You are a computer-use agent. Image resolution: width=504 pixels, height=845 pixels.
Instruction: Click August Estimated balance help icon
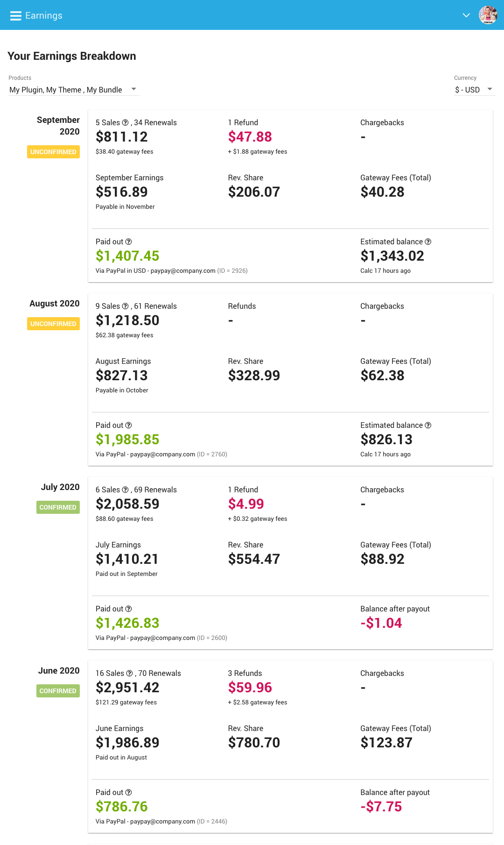click(x=428, y=426)
